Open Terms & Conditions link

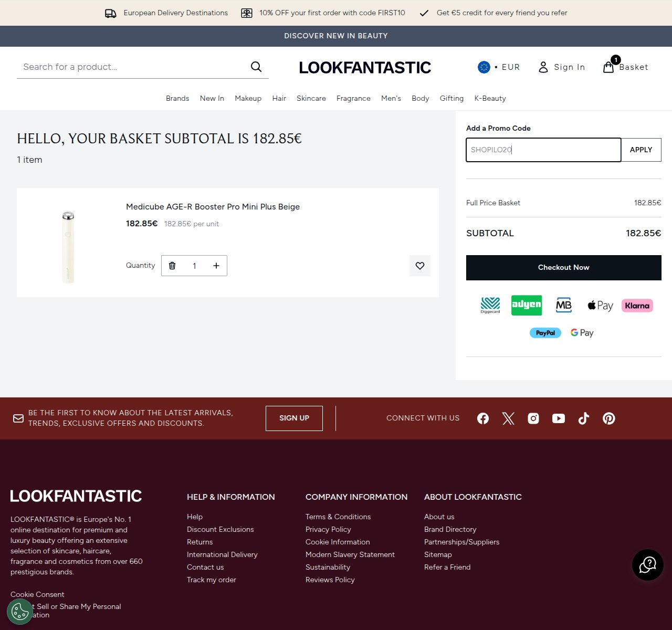338,517
